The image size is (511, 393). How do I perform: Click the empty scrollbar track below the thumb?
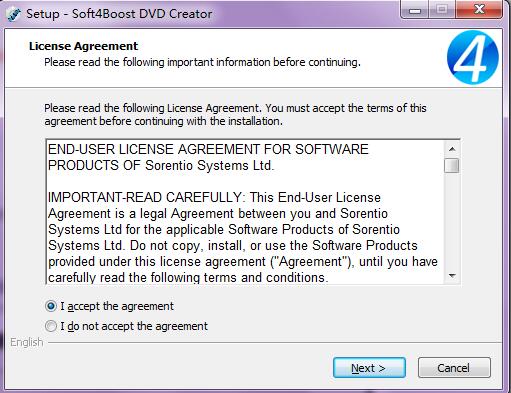tap(452, 221)
